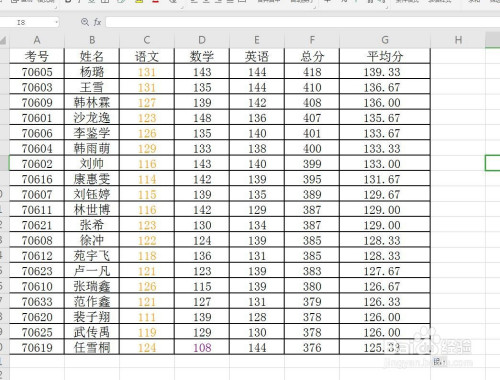This screenshot has height=380, width=500.
Task: Select column H header
Action: [x=458, y=40]
